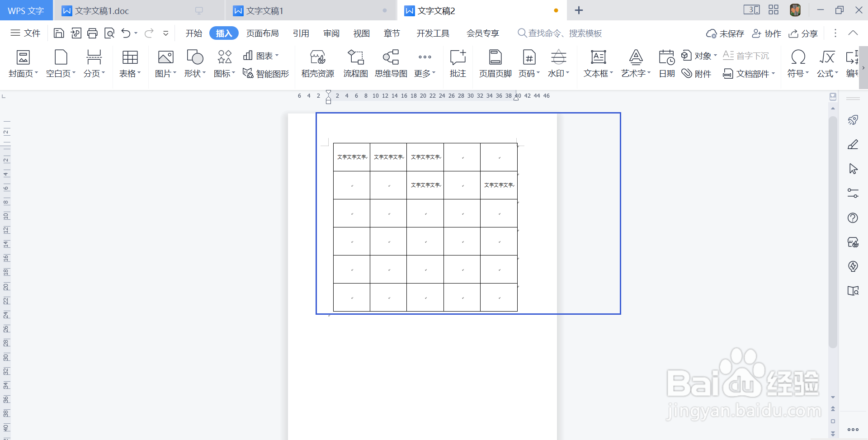Click the Print Preview icon

pyautogui.click(x=109, y=33)
